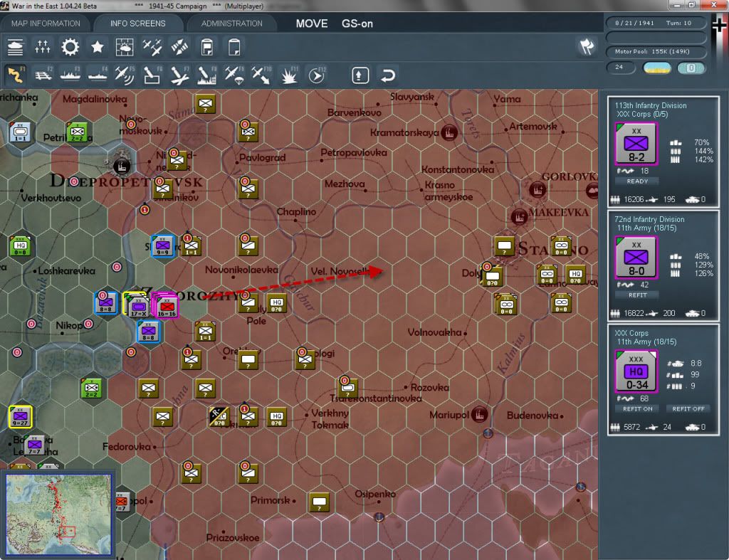Click the undo move arrow icon
The image size is (729, 560).
click(x=388, y=75)
